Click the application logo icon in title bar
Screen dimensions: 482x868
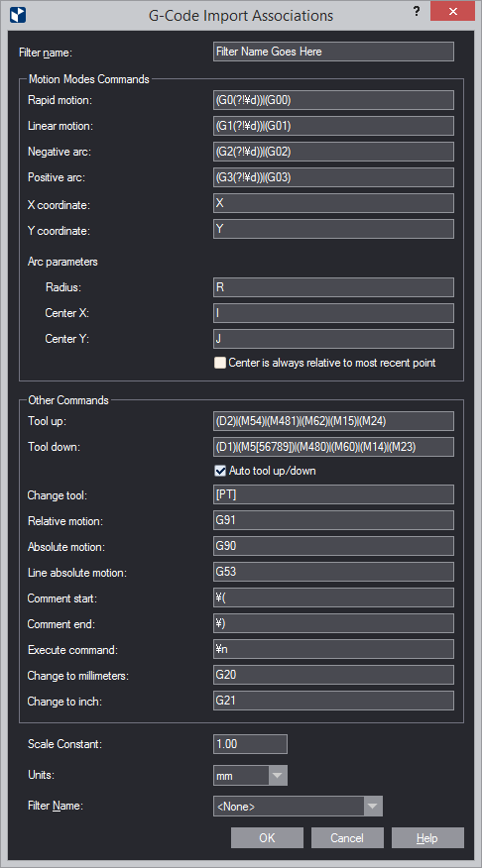click(x=18, y=15)
